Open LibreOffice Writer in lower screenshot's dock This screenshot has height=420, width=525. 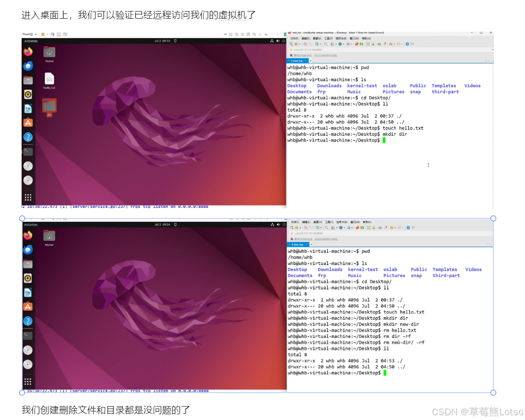click(28, 293)
